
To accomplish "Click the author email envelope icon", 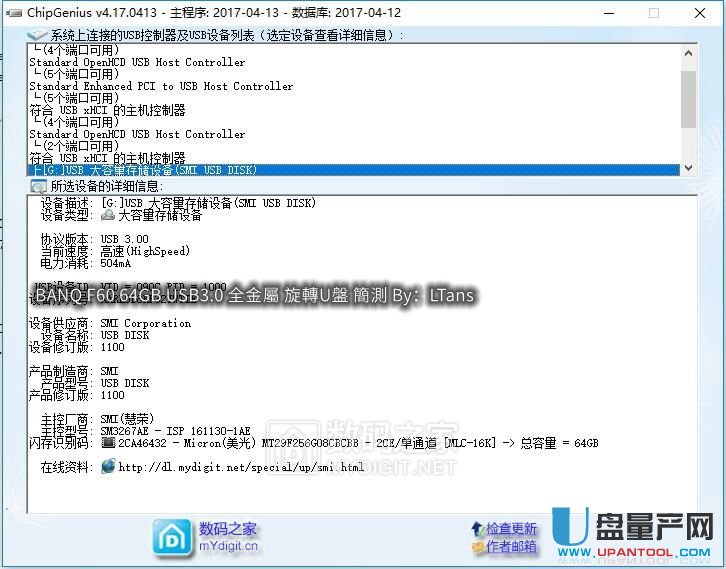I will (x=477, y=546).
